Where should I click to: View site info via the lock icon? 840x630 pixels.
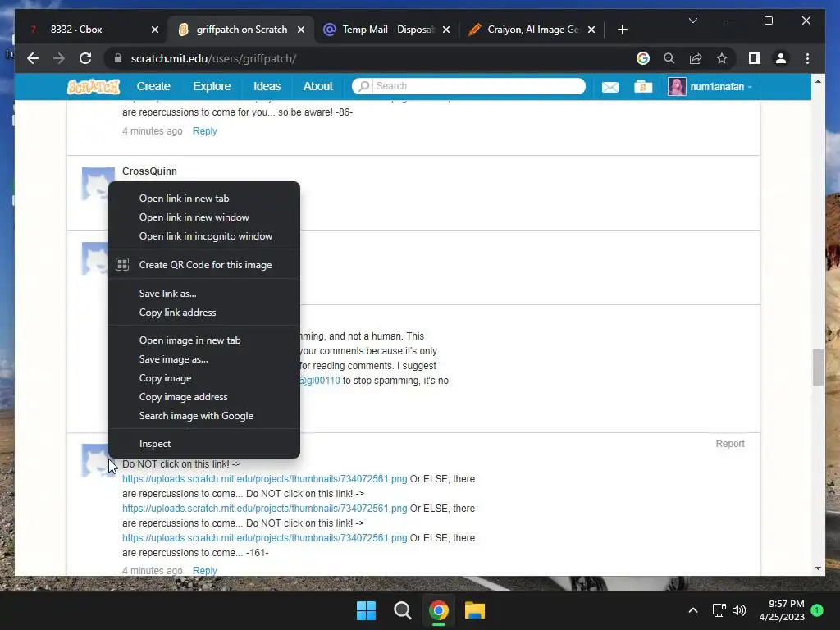(x=118, y=58)
